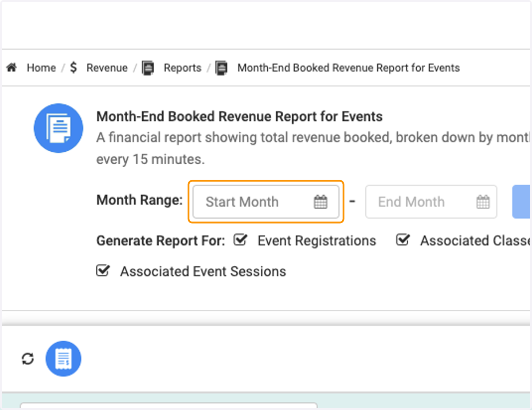Click the blue button beside End Month
Screen dimensions: 532x410
tap(522, 202)
